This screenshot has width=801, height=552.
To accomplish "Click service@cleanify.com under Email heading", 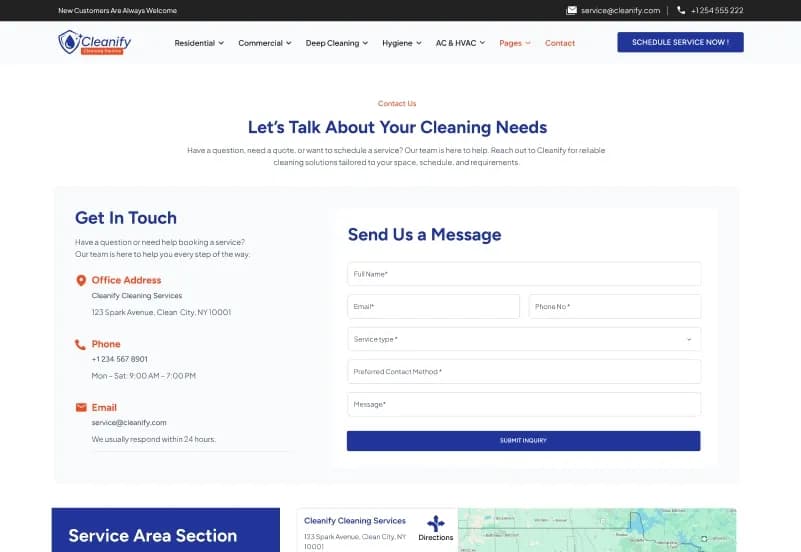I will [x=129, y=423].
